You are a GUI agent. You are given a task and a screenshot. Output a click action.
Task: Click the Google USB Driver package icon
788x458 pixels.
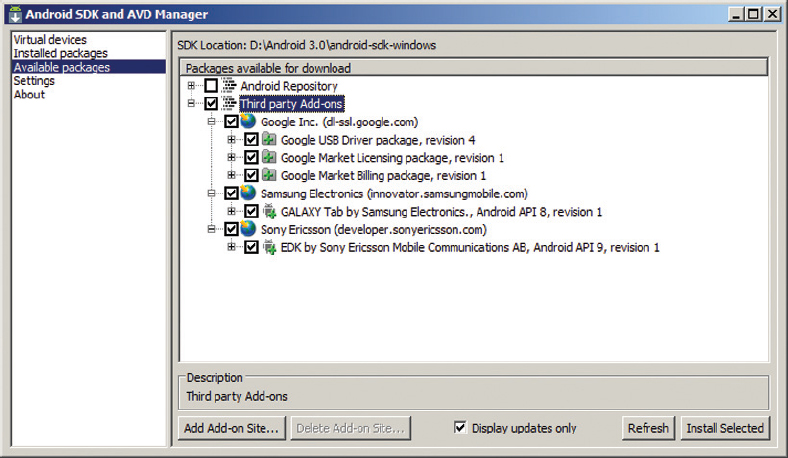point(269,139)
